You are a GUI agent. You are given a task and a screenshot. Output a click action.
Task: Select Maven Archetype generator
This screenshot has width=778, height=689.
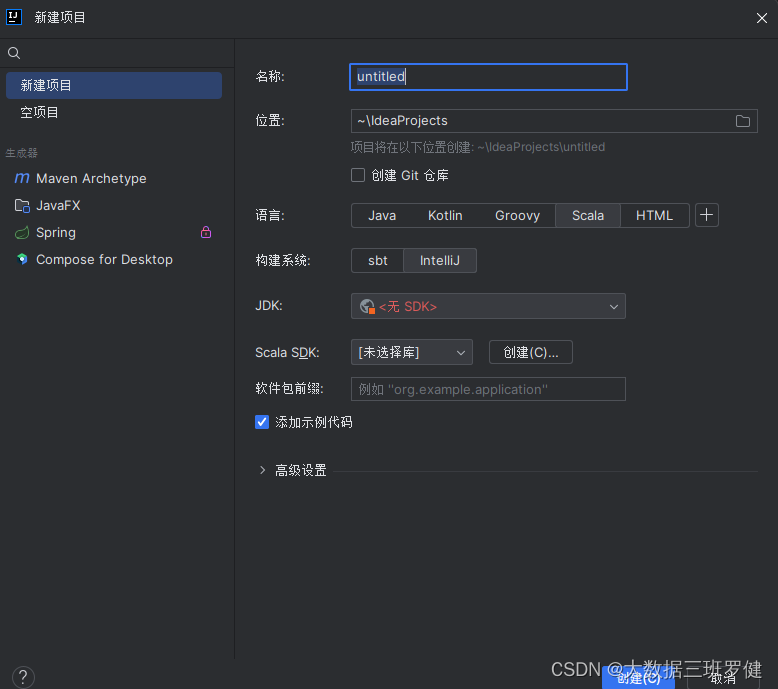(114, 178)
